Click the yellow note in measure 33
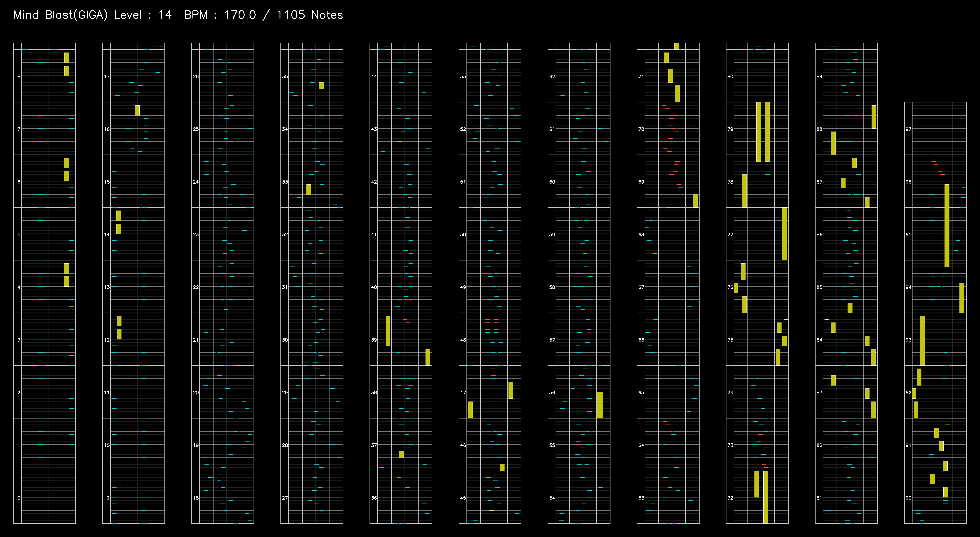The height and width of the screenshot is (537, 980). 309,189
